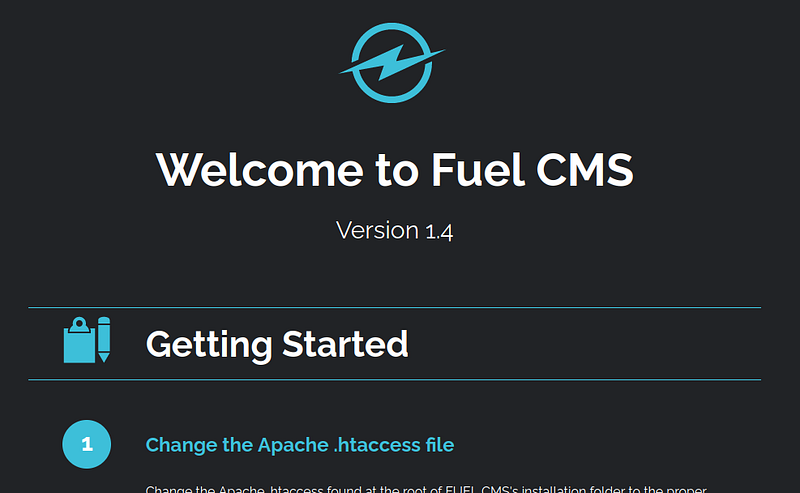The width and height of the screenshot is (800, 493).
Task: Click the word CMS in the main title
Action: 585,170
